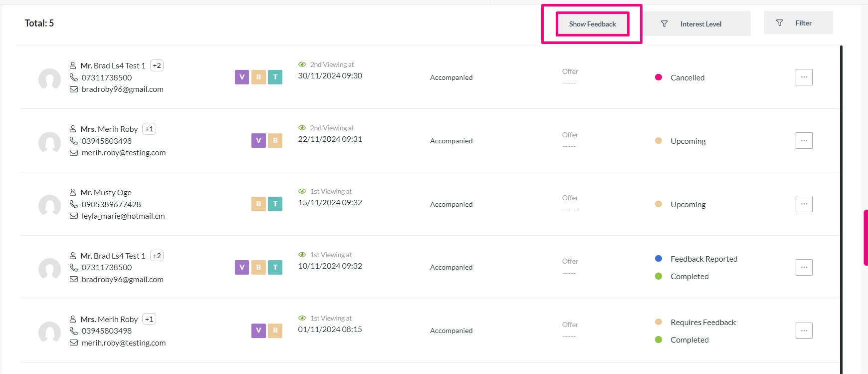
Task: Open Mr. Musty Oge contact name
Action: [106, 192]
